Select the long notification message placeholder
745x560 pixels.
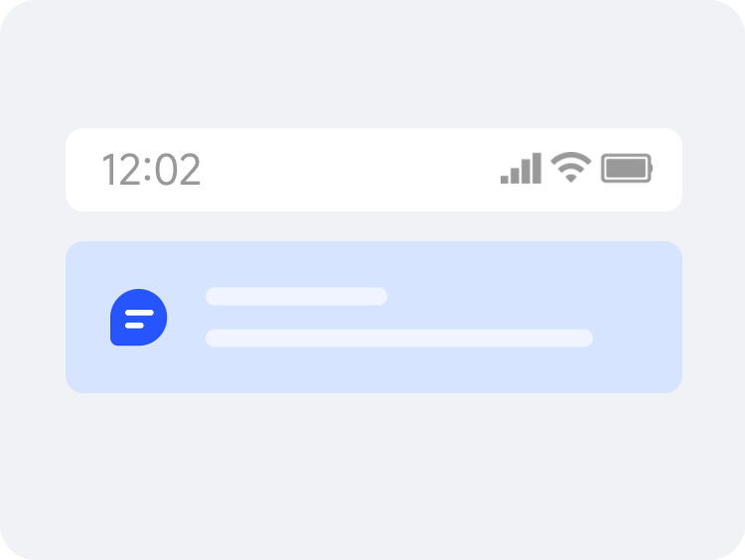pos(399,338)
